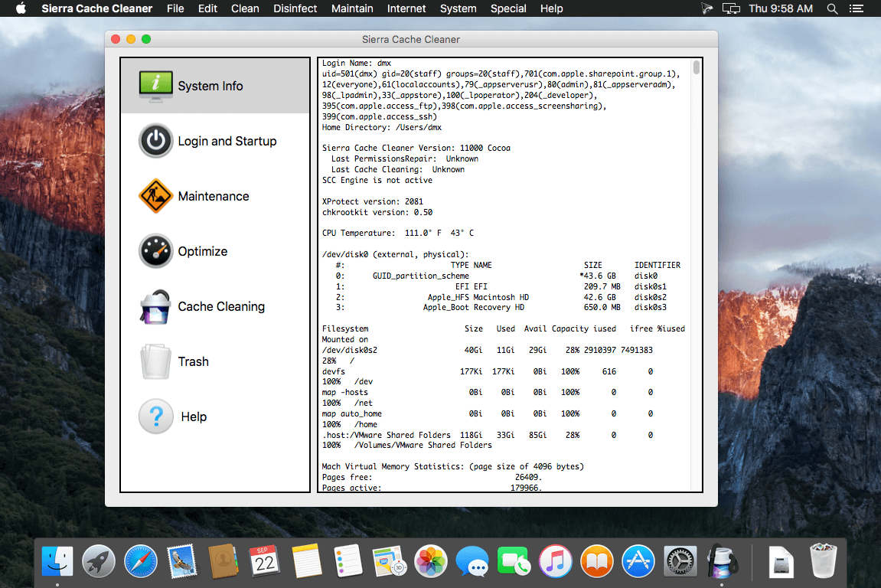Image resolution: width=881 pixels, height=588 pixels.
Task: Open the File menu
Action: pos(175,8)
